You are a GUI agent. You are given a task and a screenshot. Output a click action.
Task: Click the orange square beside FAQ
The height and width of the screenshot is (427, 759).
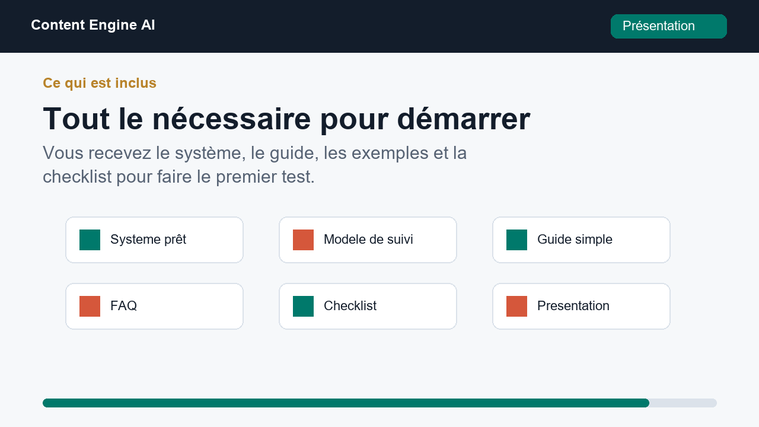[90, 306]
